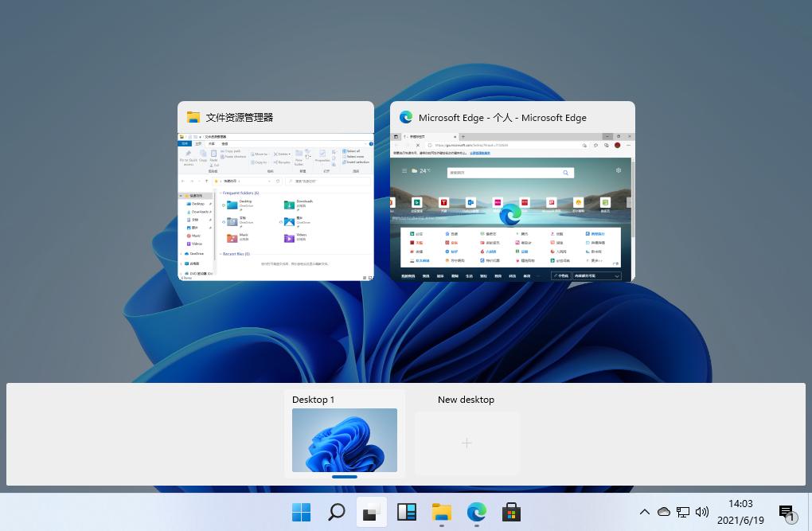Image resolution: width=812 pixels, height=531 pixels.
Task: Add a New desktop
Action: (x=467, y=443)
